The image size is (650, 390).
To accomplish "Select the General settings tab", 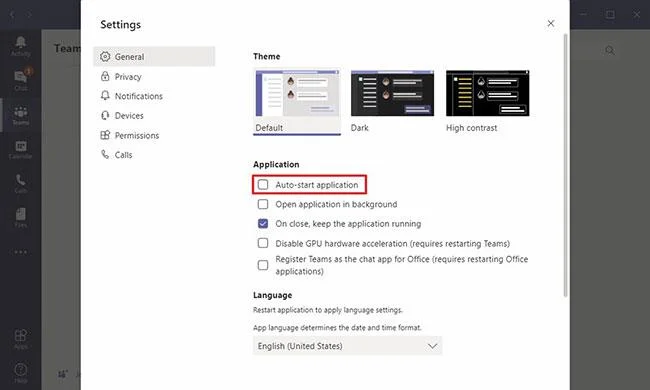I will coord(154,57).
